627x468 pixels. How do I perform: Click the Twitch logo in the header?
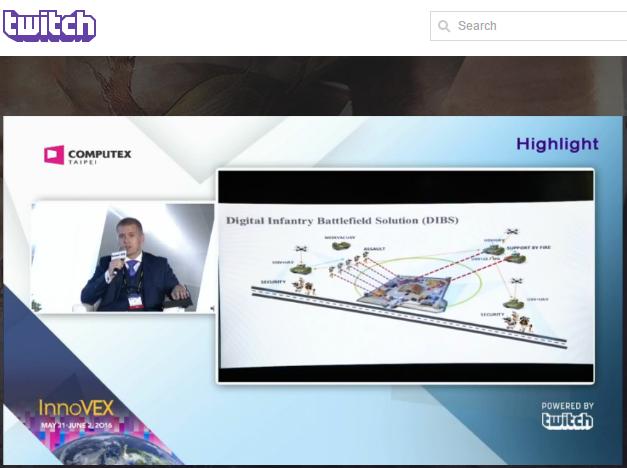(49, 26)
